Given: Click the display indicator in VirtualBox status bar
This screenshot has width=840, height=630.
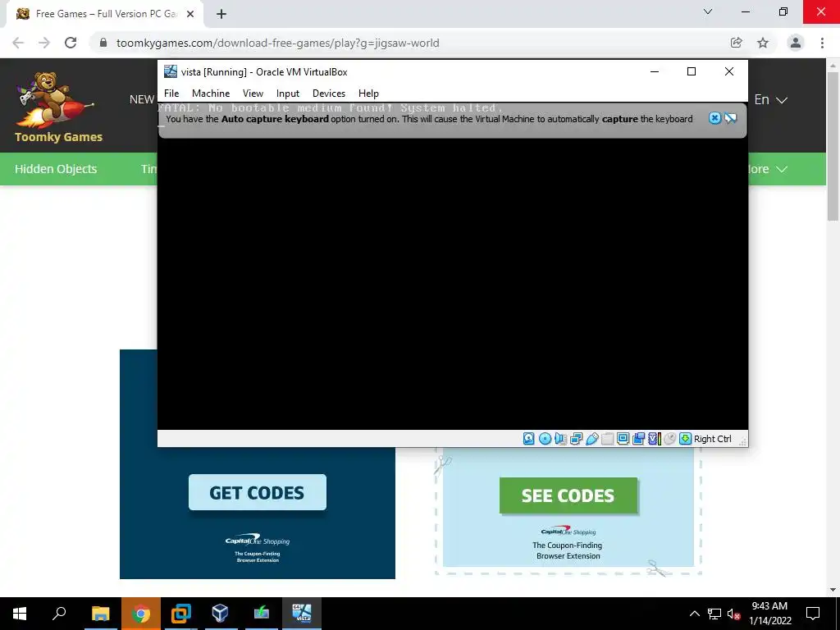Looking at the screenshot, I should pos(623,439).
